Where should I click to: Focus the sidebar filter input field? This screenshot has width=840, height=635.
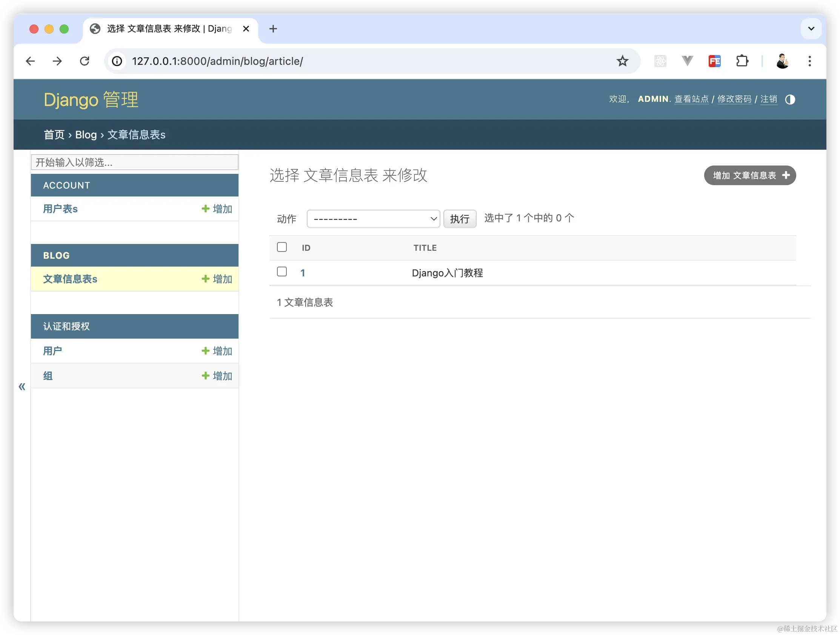[134, 163]
